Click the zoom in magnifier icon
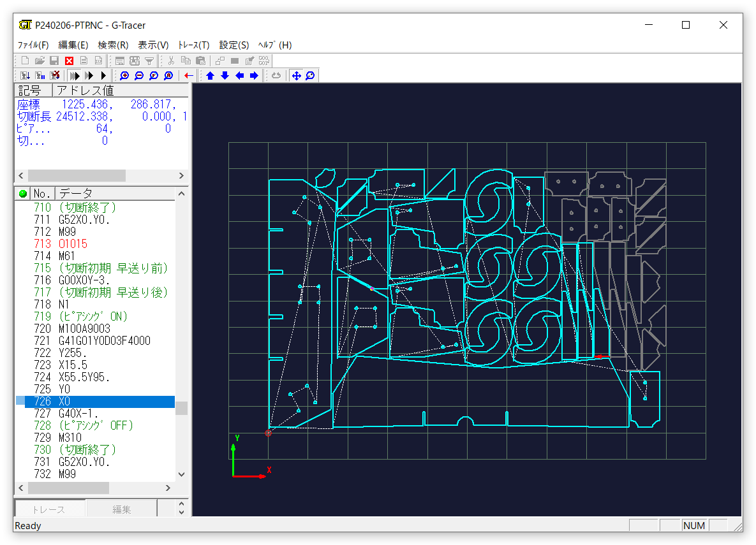This screenshot has width=756, height=545. coord(124,76)
